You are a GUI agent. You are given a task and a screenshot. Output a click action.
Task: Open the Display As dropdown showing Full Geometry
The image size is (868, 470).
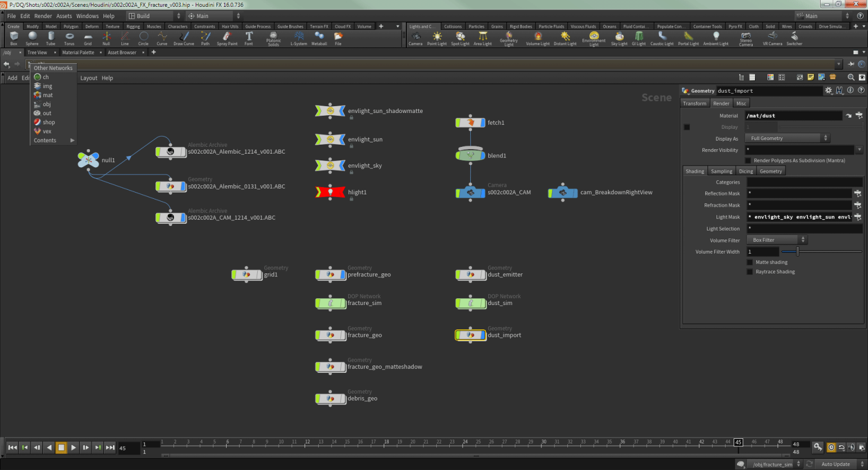[x=787, y=138]
